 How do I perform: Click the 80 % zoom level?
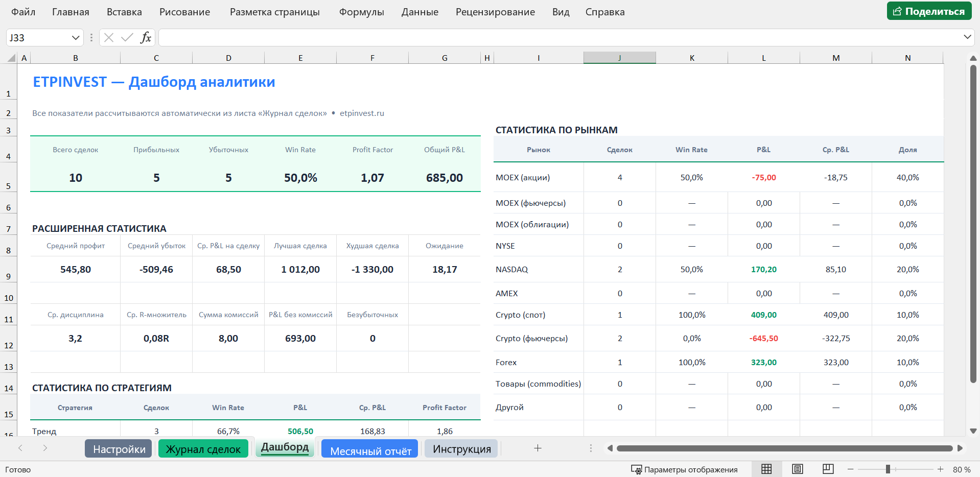[x=962, y=469]
